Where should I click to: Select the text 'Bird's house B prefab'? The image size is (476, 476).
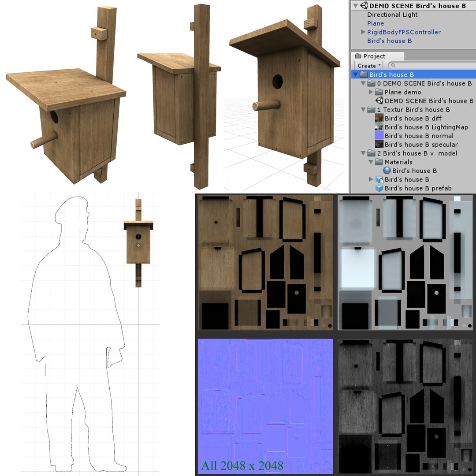418,188
